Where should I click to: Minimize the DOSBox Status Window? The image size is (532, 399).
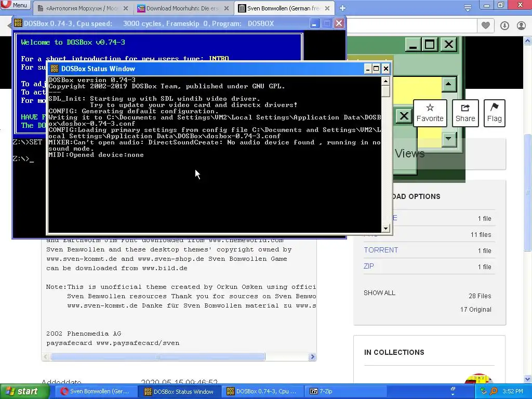(367, 69)
